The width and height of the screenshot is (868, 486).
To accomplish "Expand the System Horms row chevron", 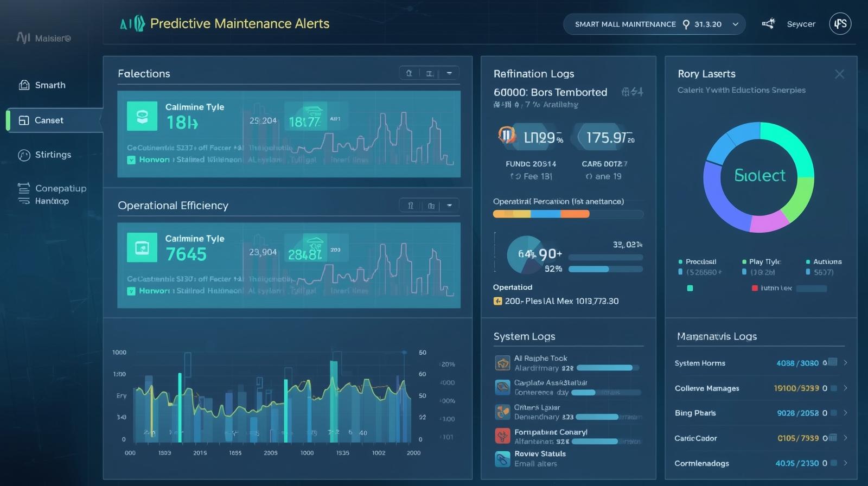I will pos(845,363).
